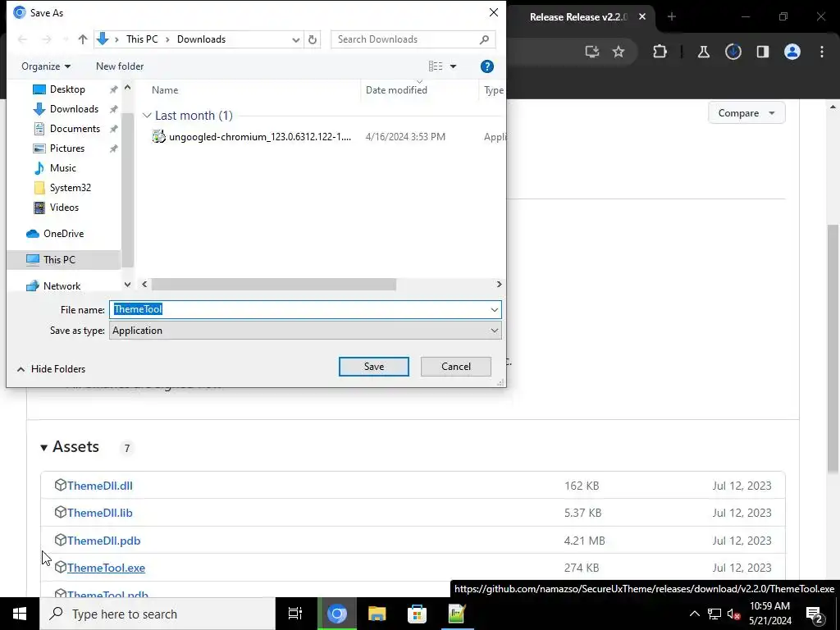Image resolution: width=840 pixels, height=630 pixels.
Task: Open Save As dialog help
Action: (487, 66)
